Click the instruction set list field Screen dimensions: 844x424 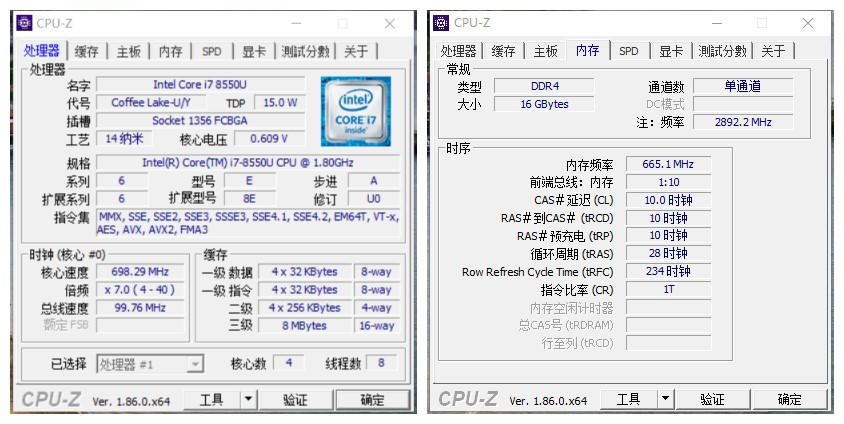click(248, 223)
